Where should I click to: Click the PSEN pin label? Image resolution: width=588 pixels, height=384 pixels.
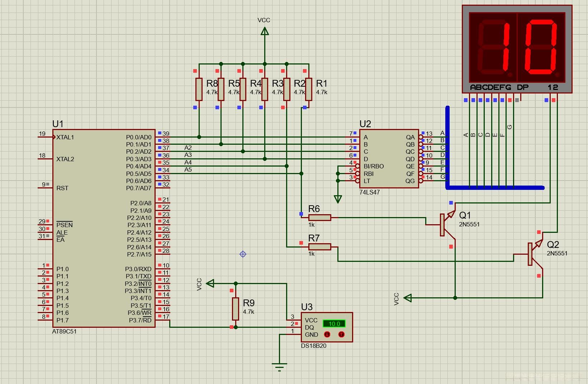click(x=65, y=225)
